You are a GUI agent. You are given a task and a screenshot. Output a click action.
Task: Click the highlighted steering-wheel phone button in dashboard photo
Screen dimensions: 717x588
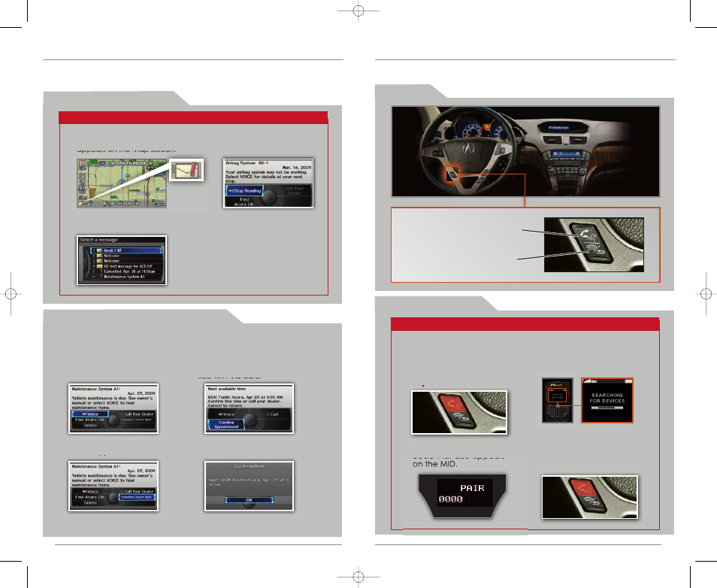(452, 174)
